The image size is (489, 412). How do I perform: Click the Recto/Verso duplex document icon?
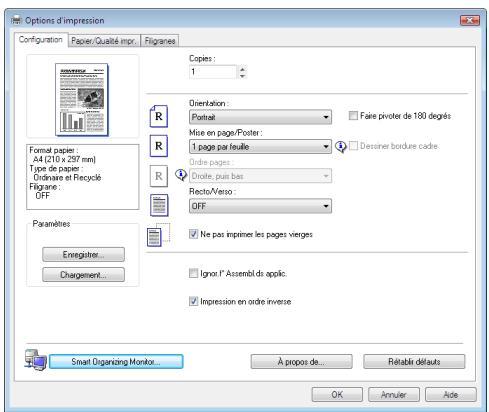tap(159, 205)
